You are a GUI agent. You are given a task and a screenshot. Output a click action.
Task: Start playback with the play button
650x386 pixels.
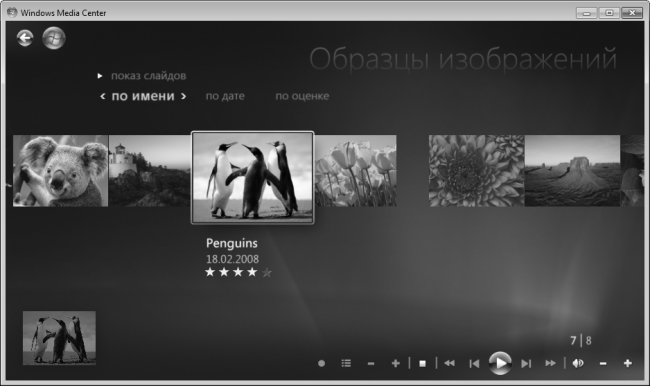pos(500,363)
